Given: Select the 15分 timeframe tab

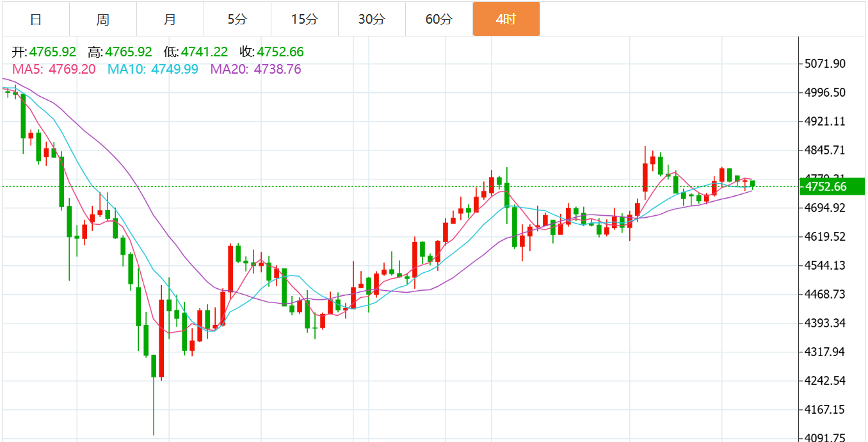Looking at the screenshot, I should click(305, 19).
